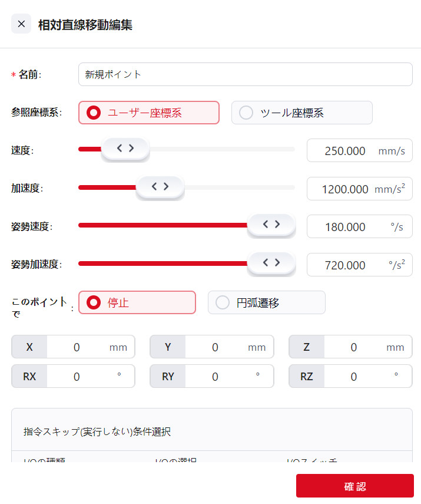Viewport: 421px width, 504px height.
Task: Focus the 加速度 mm/s² value field
Action: coord(345,189)
